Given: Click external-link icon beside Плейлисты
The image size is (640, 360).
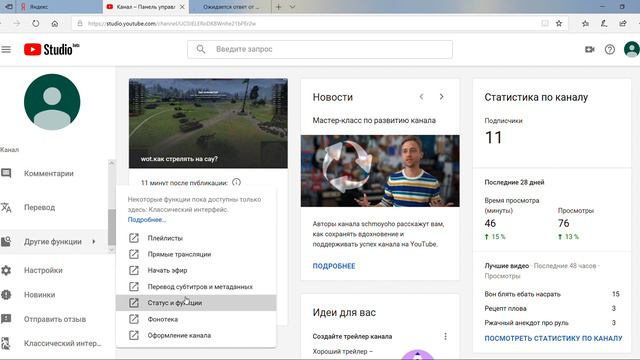Looking at the screenshot, I should click(134, 238).
